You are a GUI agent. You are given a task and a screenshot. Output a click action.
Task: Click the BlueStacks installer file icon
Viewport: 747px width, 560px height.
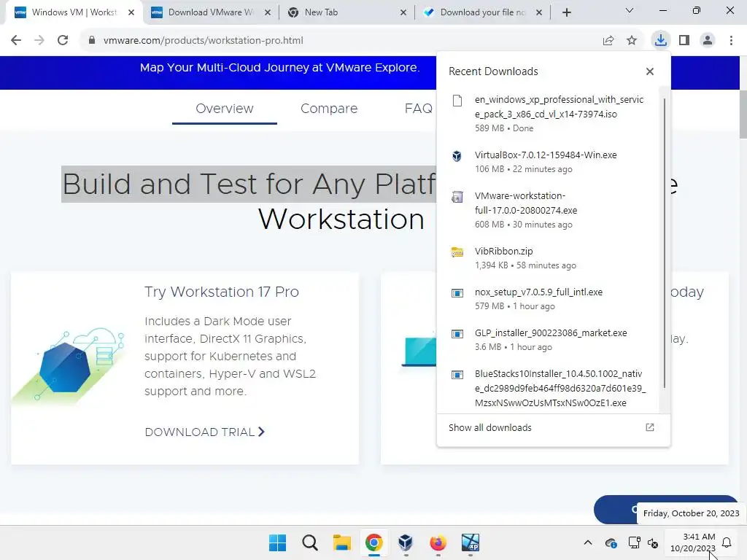pyautogui.click(x=457, y=375)
